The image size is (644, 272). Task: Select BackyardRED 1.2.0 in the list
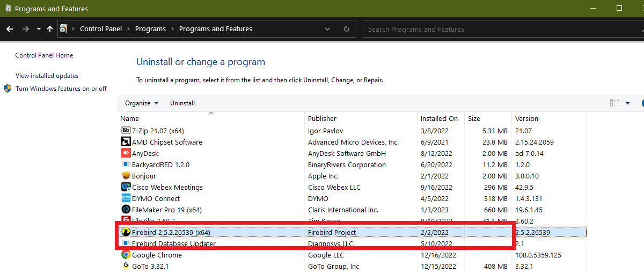coord(352,164)
